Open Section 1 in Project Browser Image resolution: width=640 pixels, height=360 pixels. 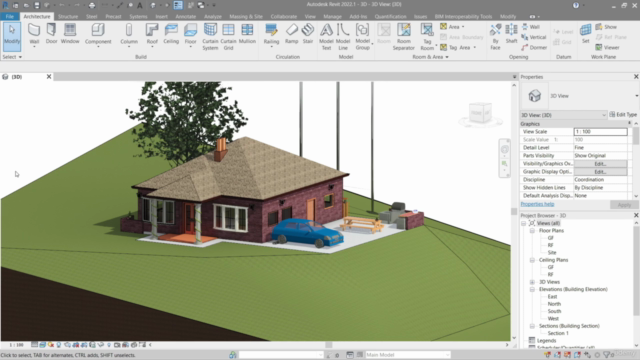point(558,333)
